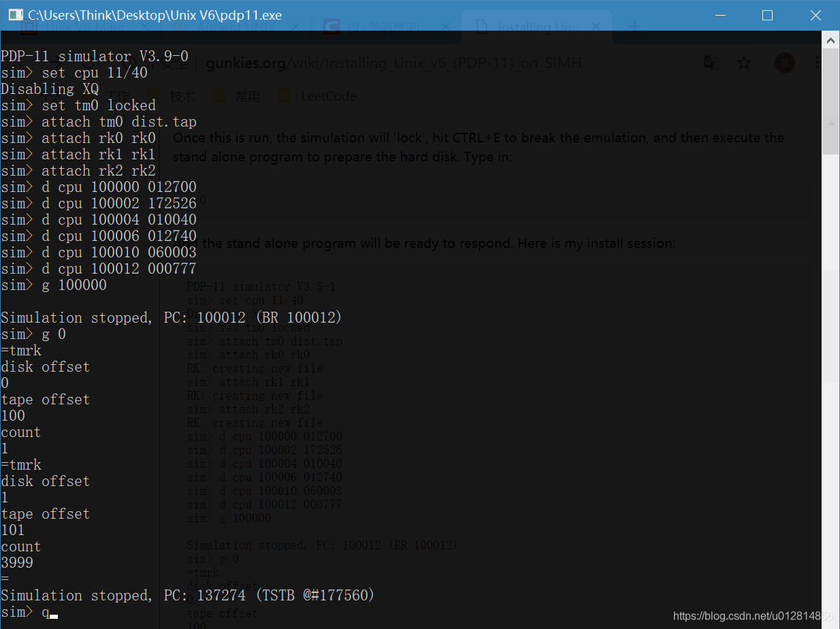Click the scrollbar up arrow
840x629 pixels.
(832, 39)
